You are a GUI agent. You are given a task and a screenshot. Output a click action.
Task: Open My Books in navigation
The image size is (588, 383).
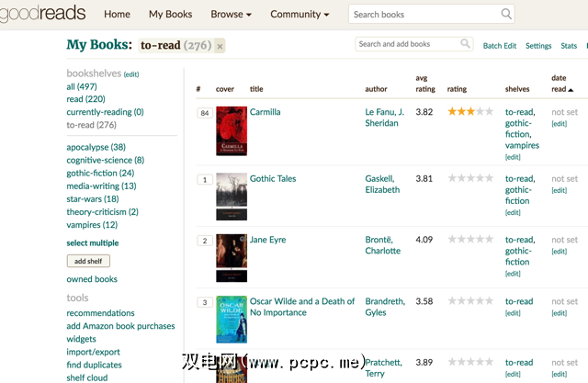[x=170, y=15]
